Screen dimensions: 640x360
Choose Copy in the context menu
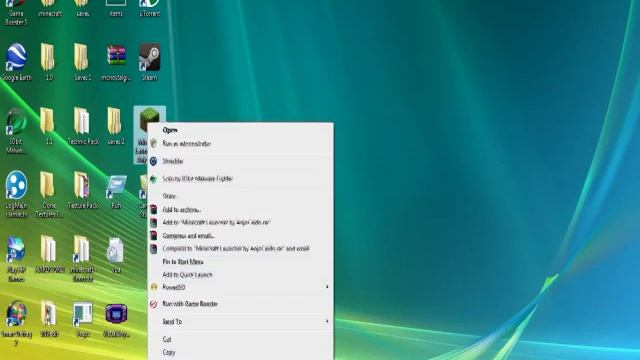240,352
